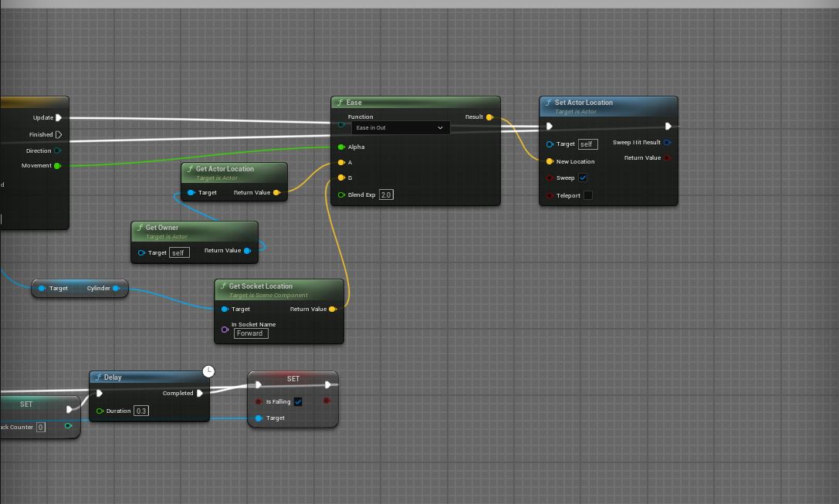
Task: Click the green Alpha input pin
Action: [x=341, y=147]
